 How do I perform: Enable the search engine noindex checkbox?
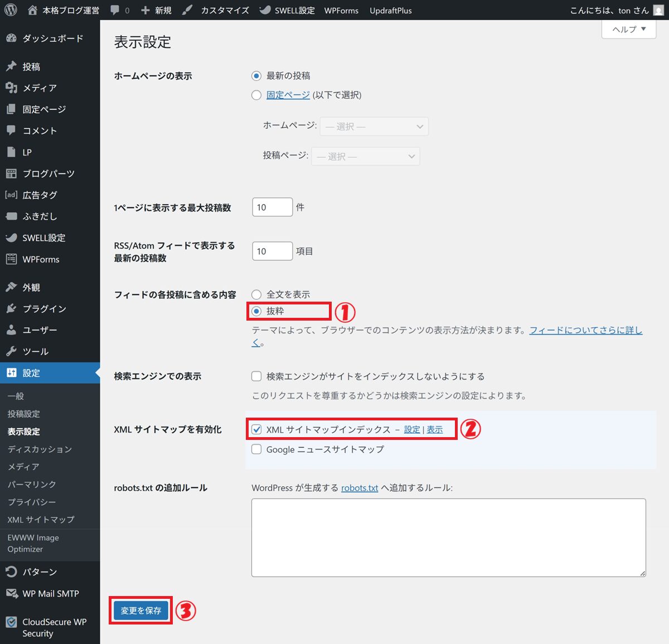[x=256, y=376]
